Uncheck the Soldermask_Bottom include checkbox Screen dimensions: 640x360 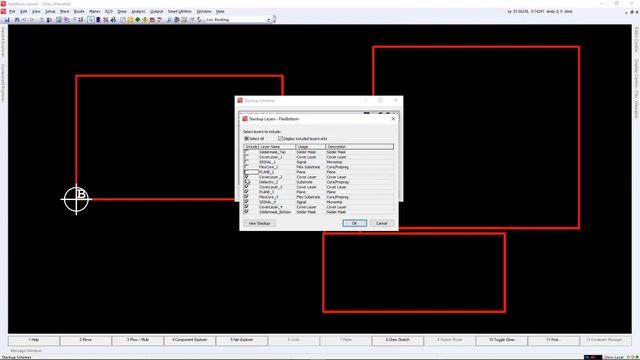point(246,212)
